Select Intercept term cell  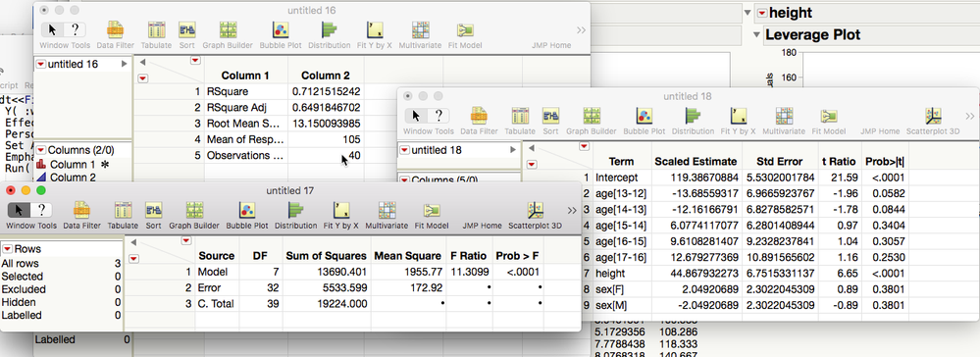click(622, 178)
